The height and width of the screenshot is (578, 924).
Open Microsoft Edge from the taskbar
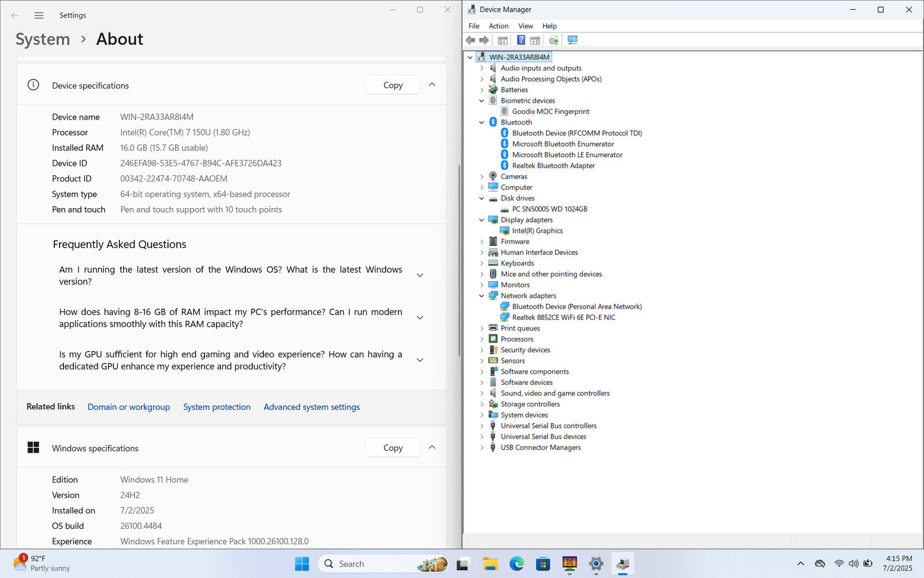(x=516, y=564)
